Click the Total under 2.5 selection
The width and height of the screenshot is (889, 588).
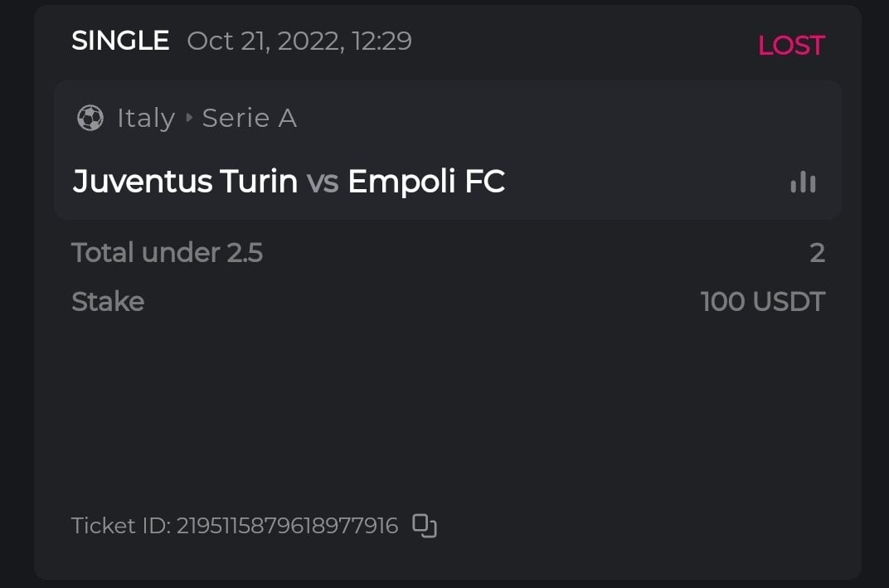(167, 252)
